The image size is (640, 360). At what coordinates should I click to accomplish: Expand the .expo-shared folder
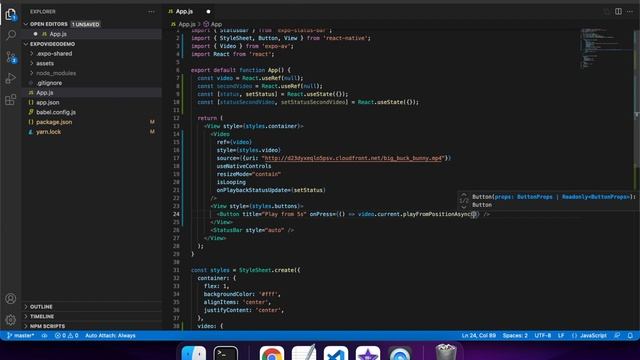coord(54,53)
